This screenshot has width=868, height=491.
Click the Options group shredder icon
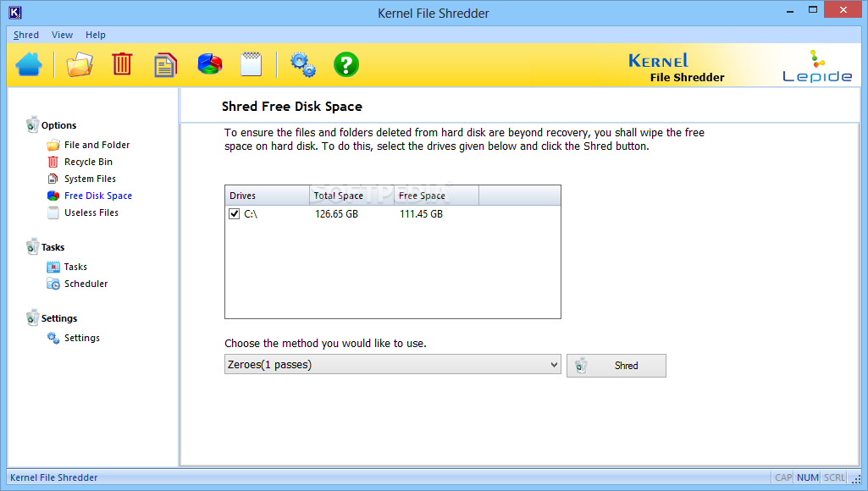33,125
